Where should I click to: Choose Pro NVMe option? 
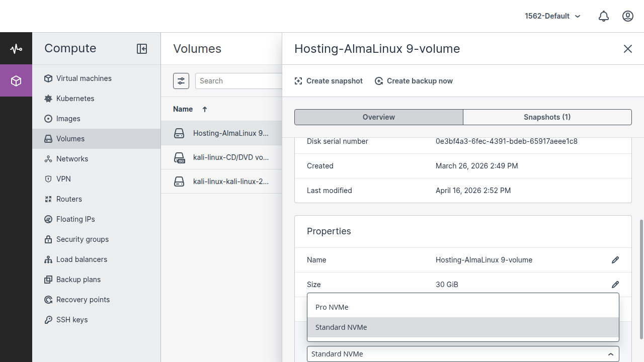(463, 307)
